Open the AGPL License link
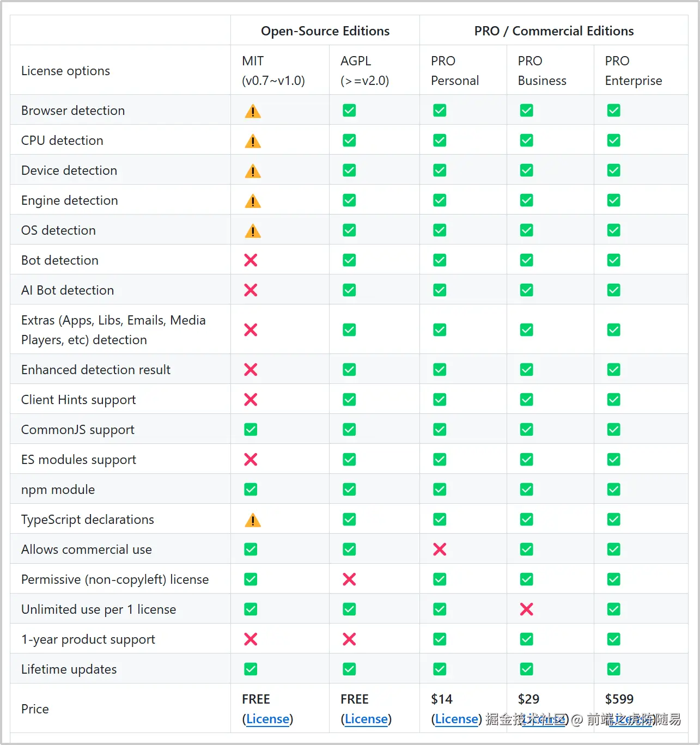 (x=366, y=719)
